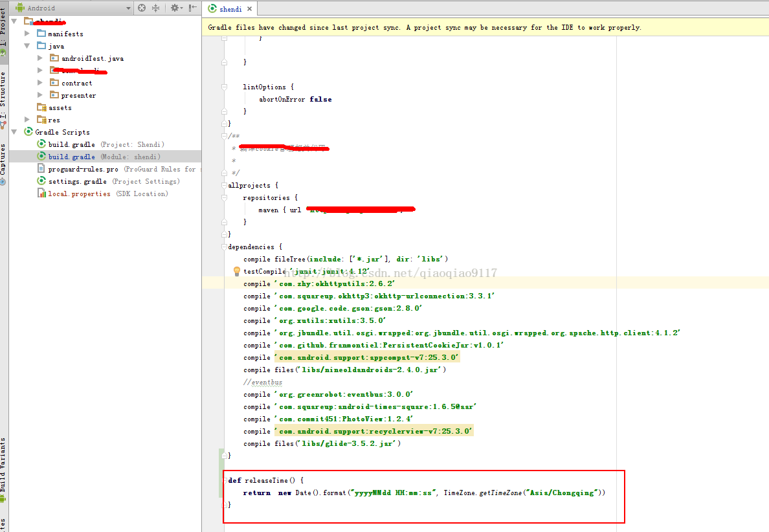Select the java folder row
Viewport: 769px width, 532px height.
pos(105,46)
